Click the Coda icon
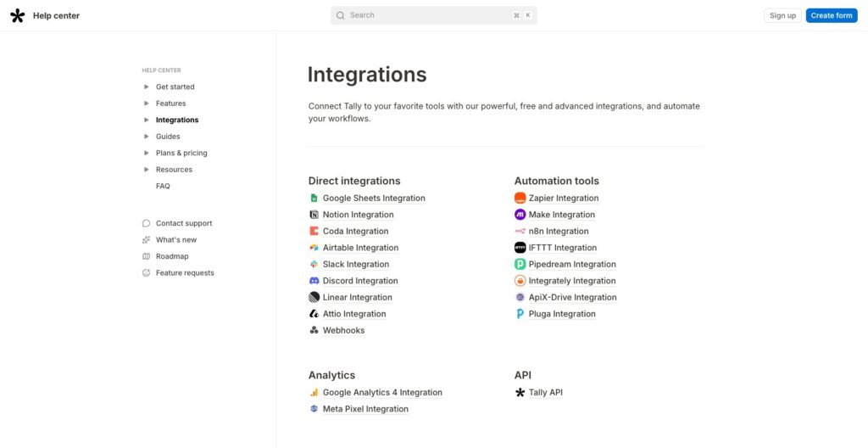The width and height of the screenshot is (868, 448). pyautogui.click(x=314, y=231)
